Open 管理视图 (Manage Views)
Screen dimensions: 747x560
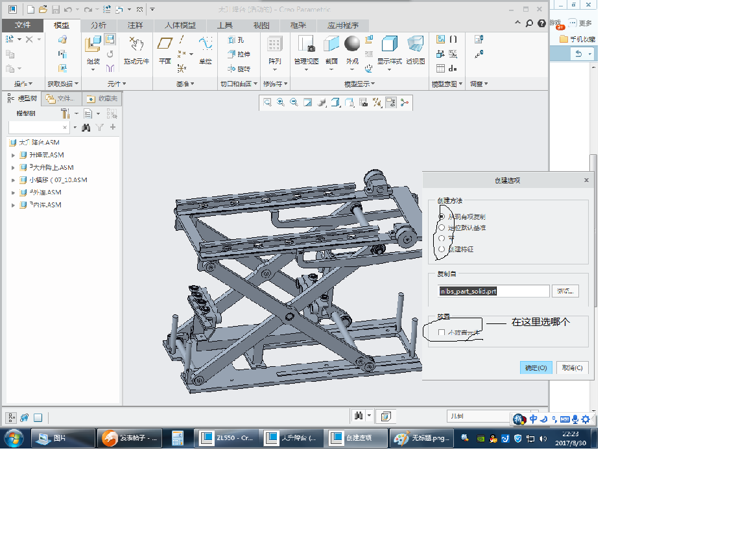click(306, 51)
